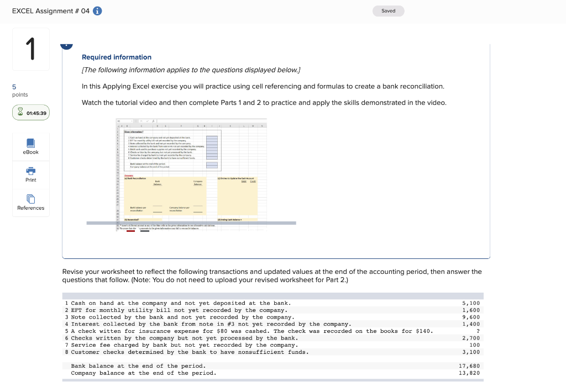Click 'Bank balance at the end of the period' text
This screenshot has width=566, height=392.
coord(138,366)
